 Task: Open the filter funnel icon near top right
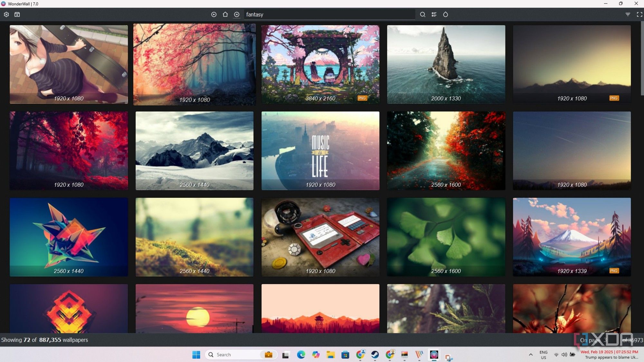627,14
